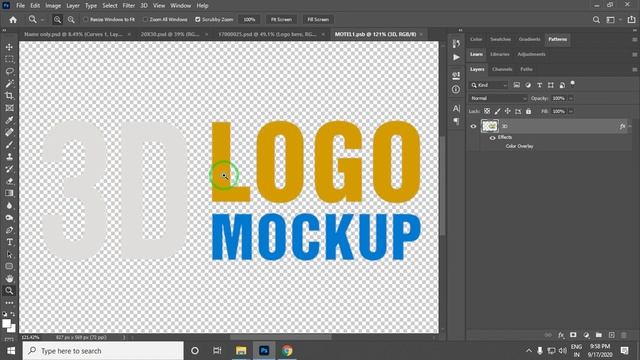Open the Image menu

pyautogui.click(x=53, y=6)
